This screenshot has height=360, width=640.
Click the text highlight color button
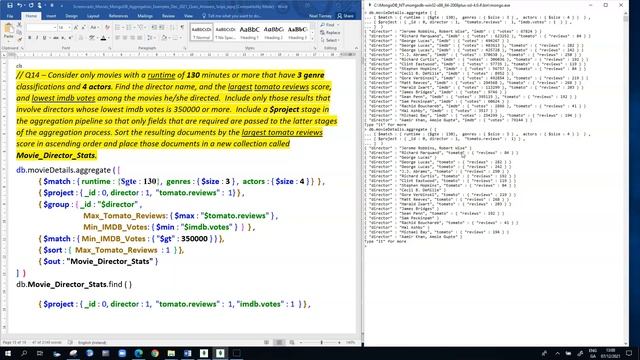tap(92, 38)
